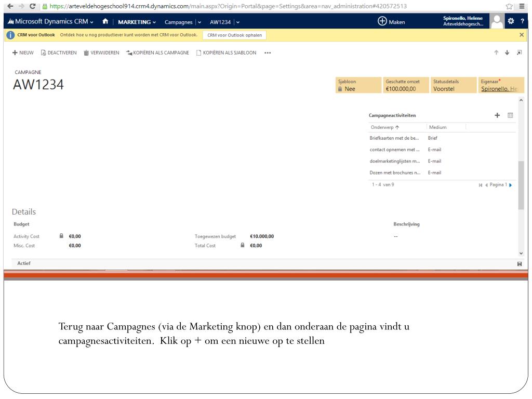
Task: Click the save icon in status bar
Action: [521, 263]
